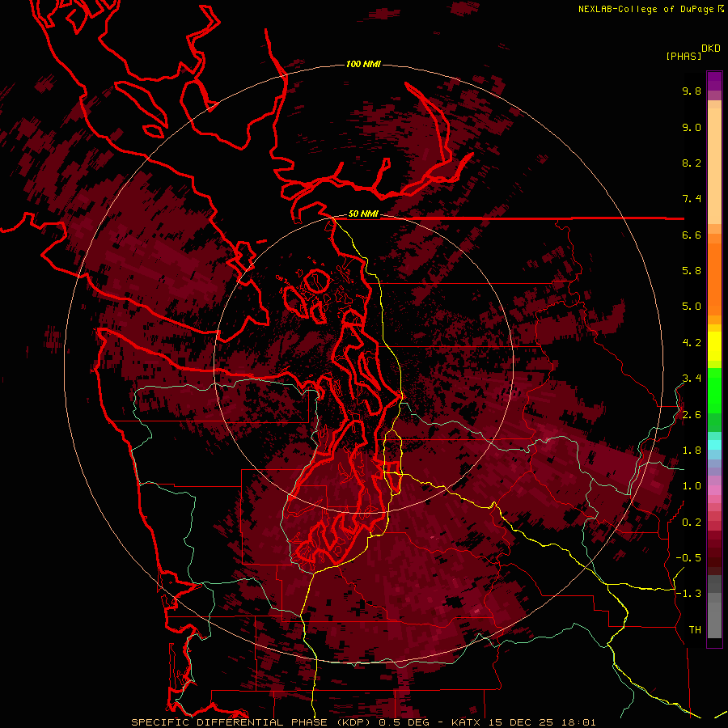This screenshot has width=728, height=728.
Task: Click the [PHAS] legend label
Action: [x=684, y=56]
